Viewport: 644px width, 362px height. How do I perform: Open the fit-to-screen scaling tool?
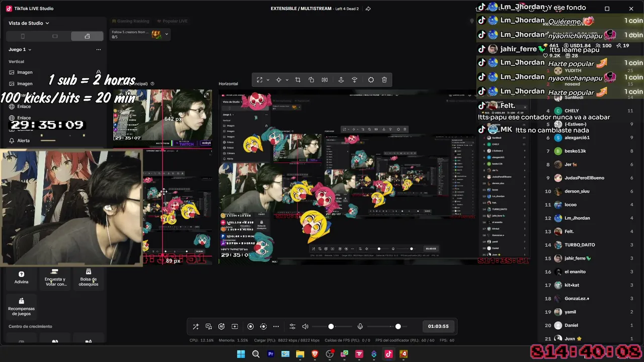tap(260, 80)
